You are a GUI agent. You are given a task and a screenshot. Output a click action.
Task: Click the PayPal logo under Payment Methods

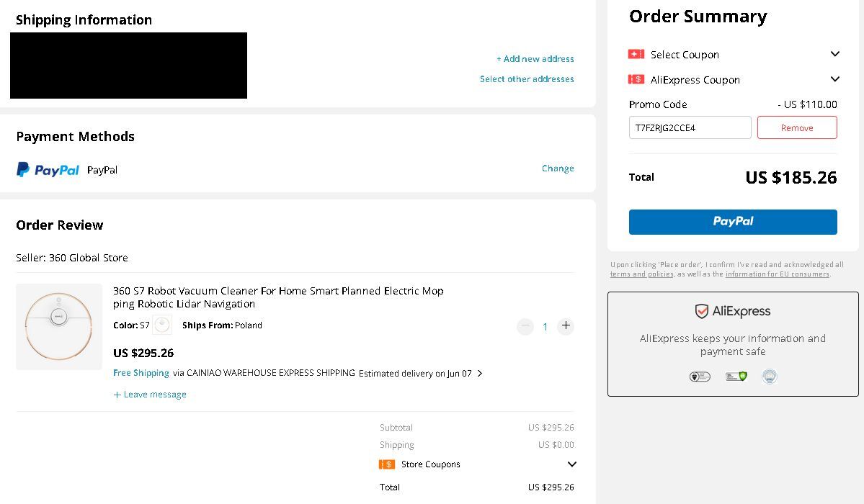point(48,170)
